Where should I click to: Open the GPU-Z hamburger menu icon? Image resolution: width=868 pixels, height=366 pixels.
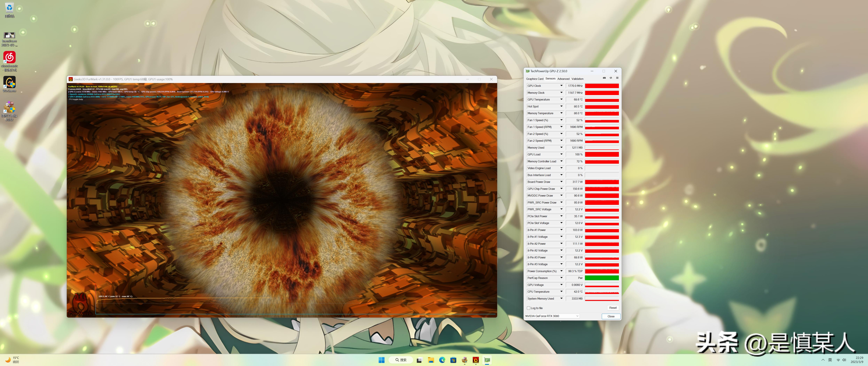coord(617,78)
